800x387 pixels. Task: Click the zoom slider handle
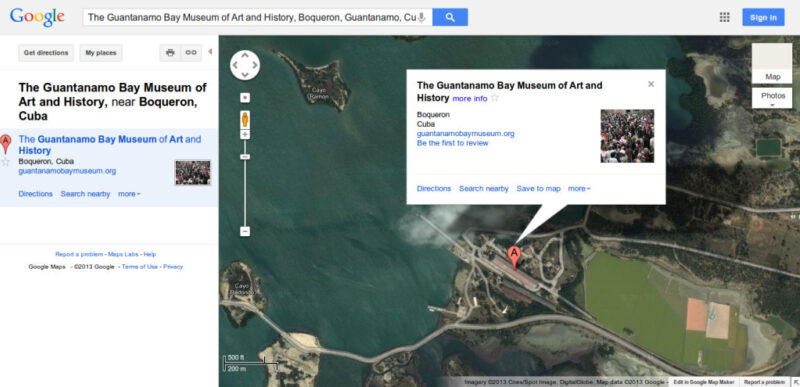click(245, 157)
